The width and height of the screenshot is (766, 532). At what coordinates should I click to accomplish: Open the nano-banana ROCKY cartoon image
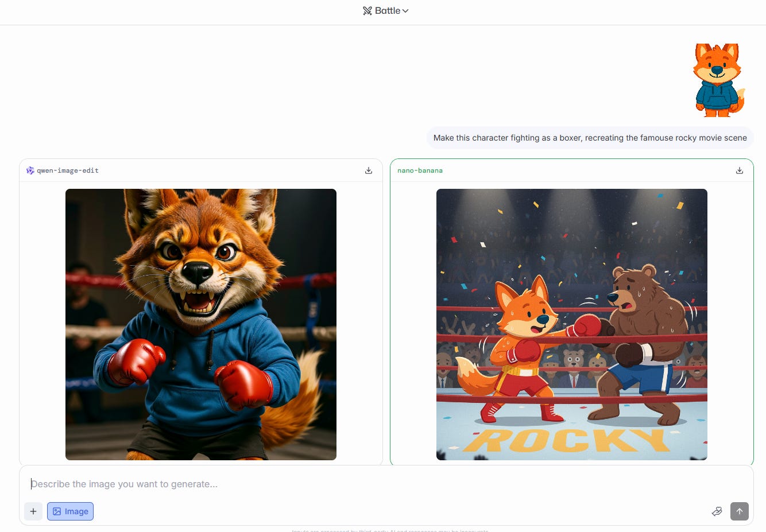572,324
